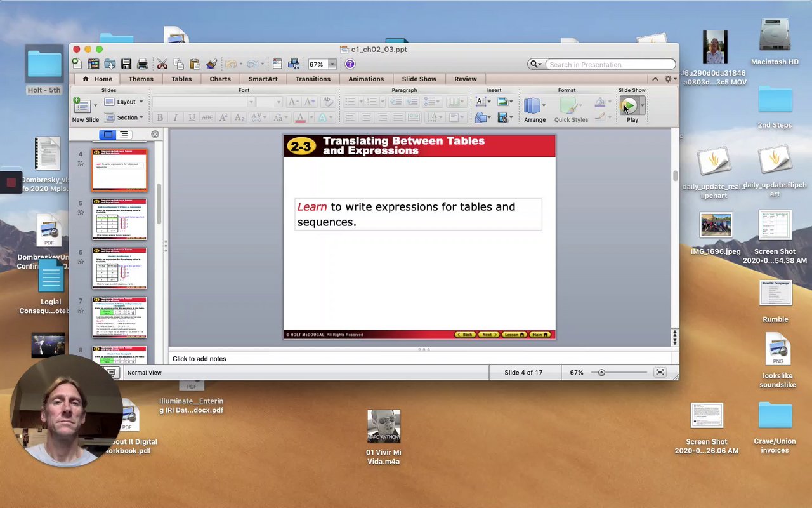The width and height of the screenshot is (812, 508).
Task: Select slide 6 thumbnail in the pane
Action: 119,268
